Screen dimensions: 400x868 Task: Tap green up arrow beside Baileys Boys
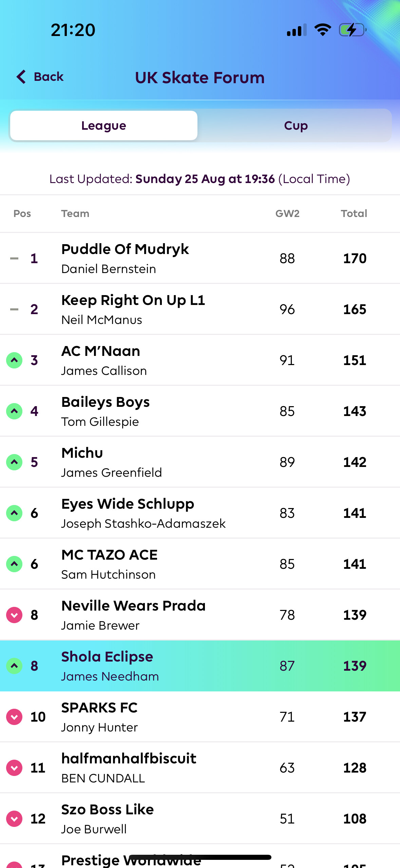coord(14,411)
